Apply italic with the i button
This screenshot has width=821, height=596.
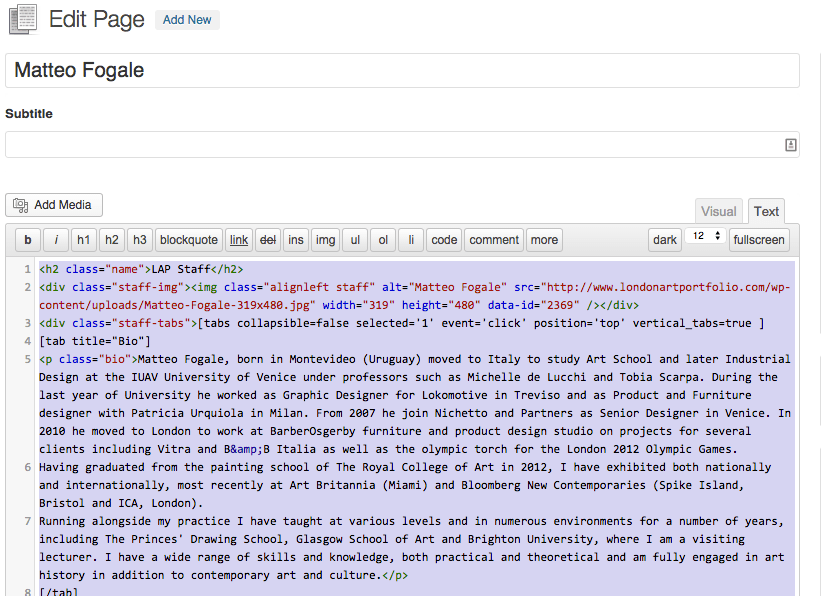pyautogui.click(x=56, y=240)
